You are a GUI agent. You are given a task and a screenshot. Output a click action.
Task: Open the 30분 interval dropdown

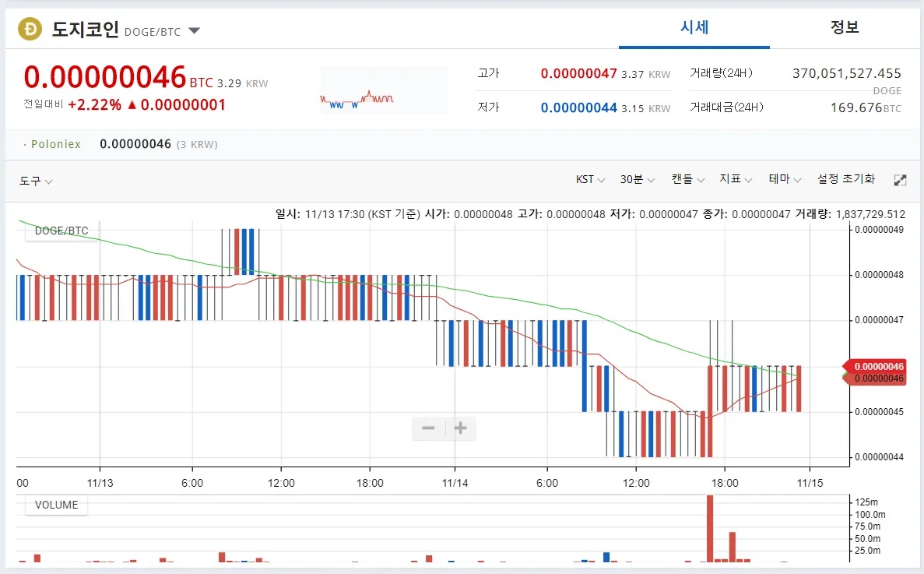pyautogui.click(x=637, y=179)
